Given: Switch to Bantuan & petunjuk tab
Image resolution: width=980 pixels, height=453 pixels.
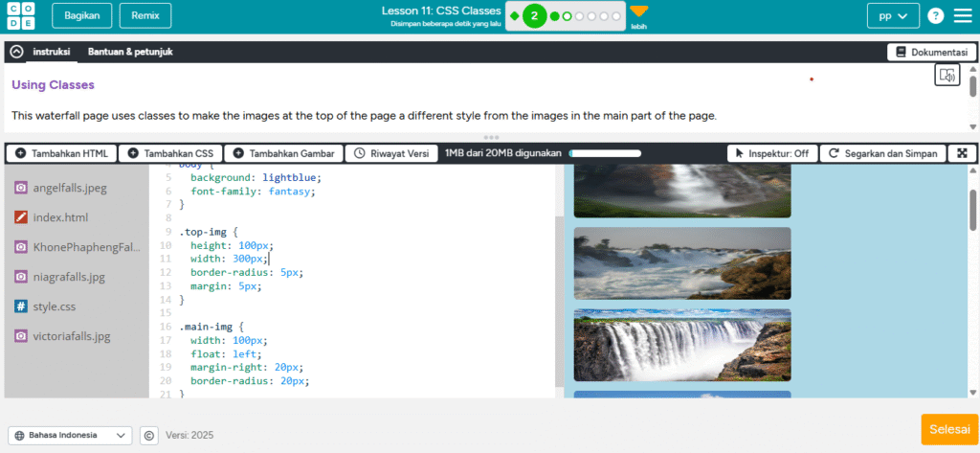Looking at the screenshot, I should 130,52.
